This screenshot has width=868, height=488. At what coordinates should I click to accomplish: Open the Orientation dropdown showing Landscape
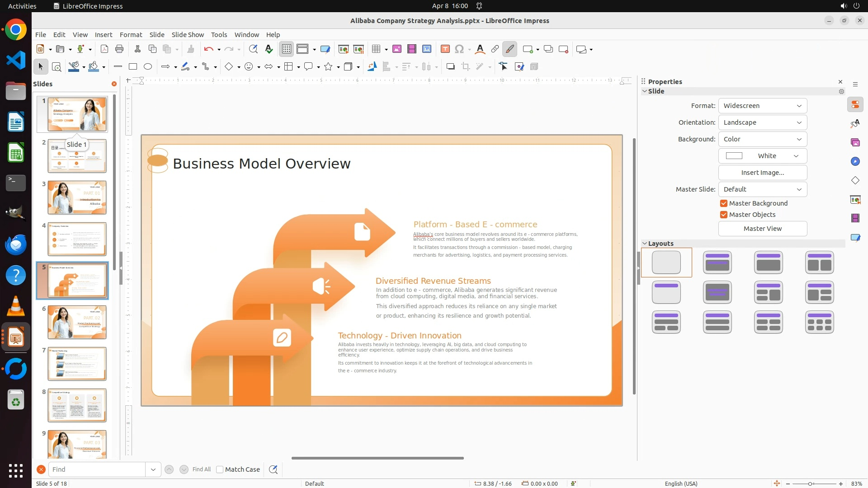762,122
